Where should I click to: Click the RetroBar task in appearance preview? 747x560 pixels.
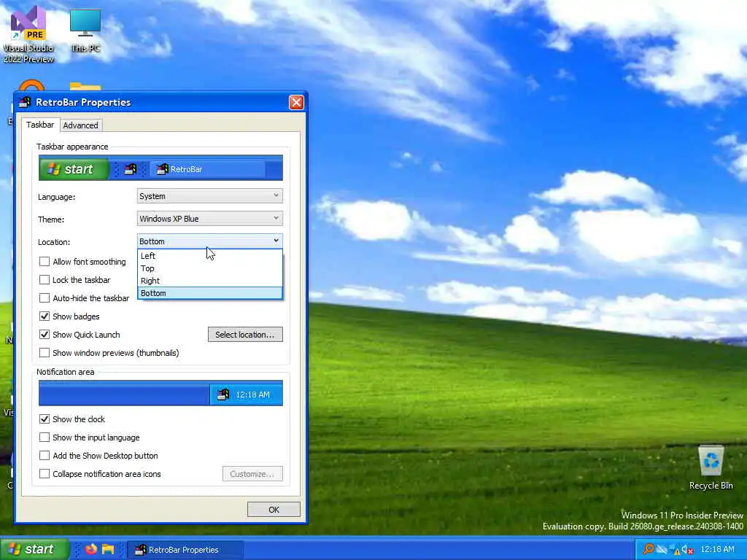(x=207, y=169)
